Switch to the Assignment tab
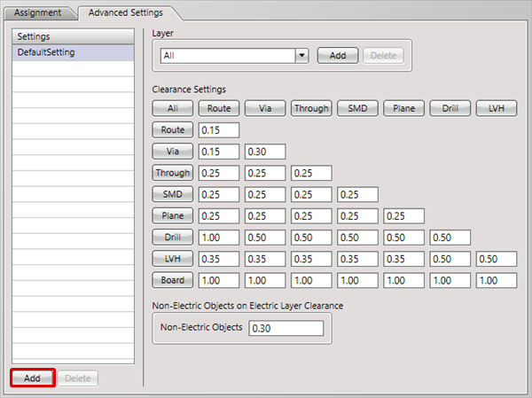This screenshot has height=398, width=532. 37,13
